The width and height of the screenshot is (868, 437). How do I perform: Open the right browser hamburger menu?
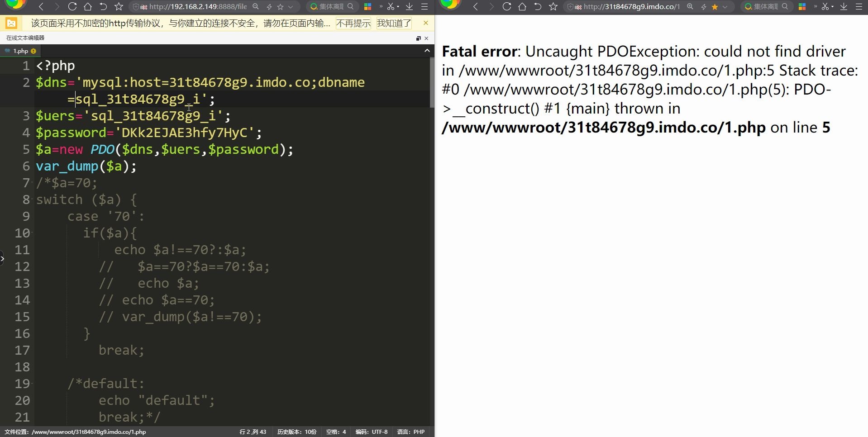tap(858, 6)
